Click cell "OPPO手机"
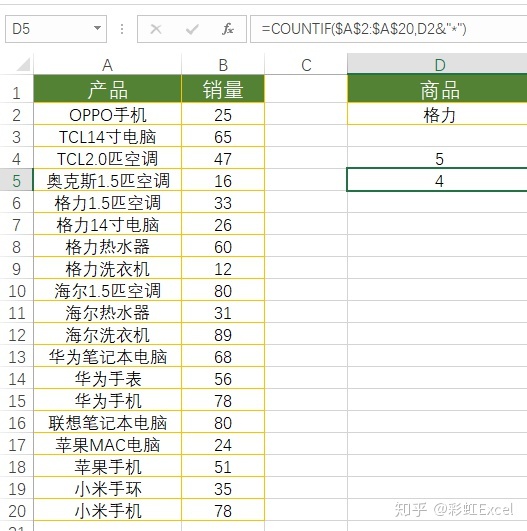 (107, 114)
